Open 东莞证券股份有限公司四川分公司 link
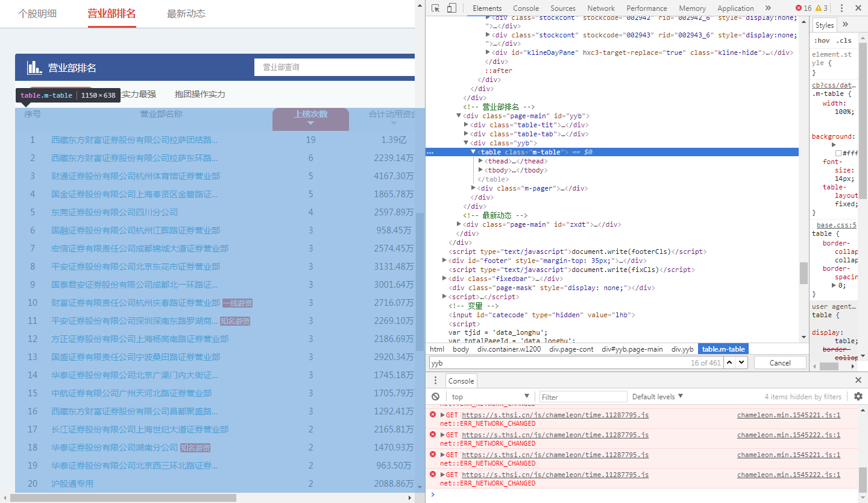Screen dimensions: 868x503 (x=115, y=212)
